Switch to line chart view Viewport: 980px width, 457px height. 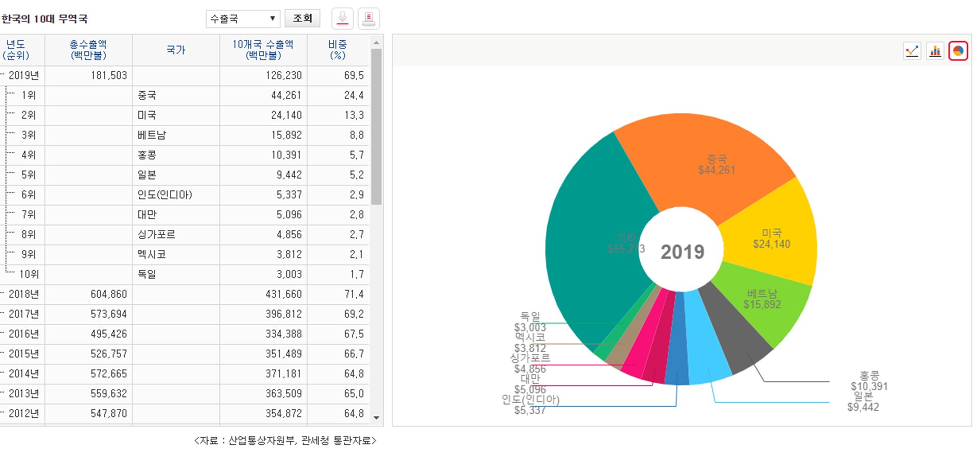912,51
